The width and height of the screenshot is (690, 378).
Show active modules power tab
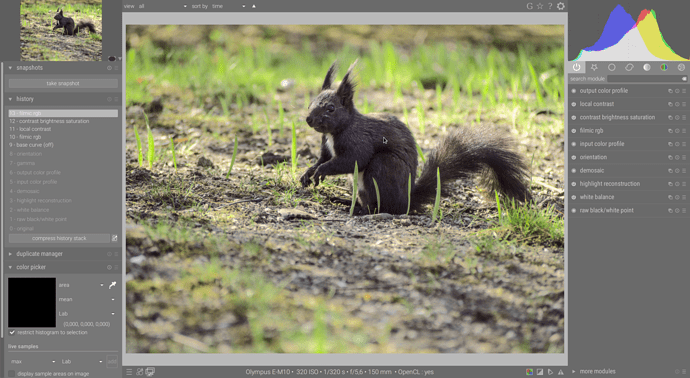coord(576,67)
